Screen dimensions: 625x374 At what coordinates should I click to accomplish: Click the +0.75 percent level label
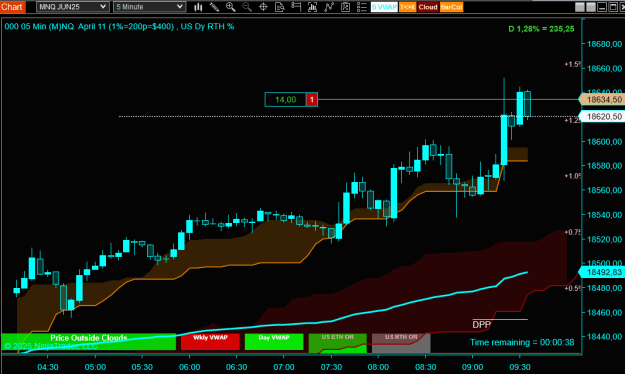coord(572,232)
